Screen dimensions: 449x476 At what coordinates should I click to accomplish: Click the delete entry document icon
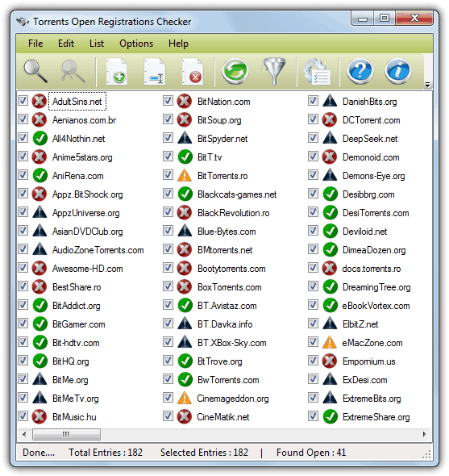193,71
